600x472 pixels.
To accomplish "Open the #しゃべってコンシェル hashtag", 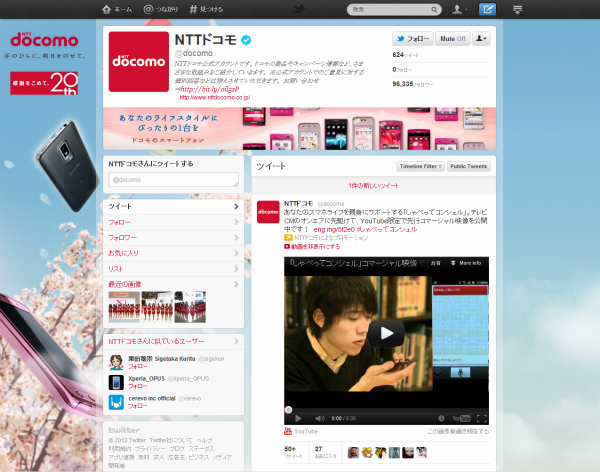I will pyautogui.click(x=386, y=229).
